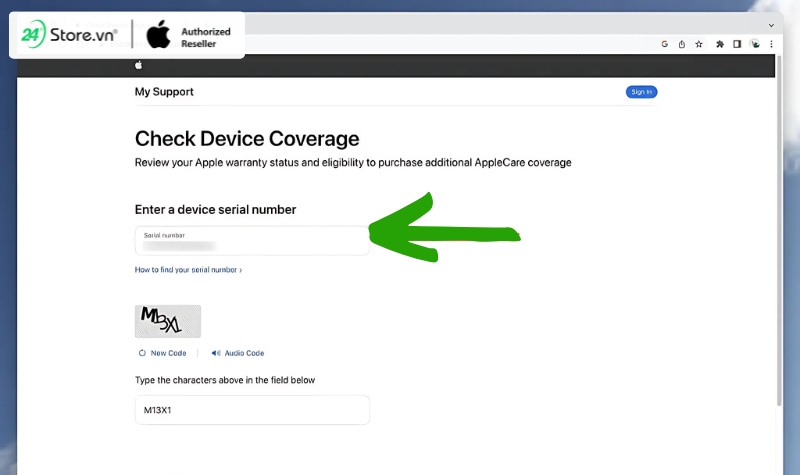
Task: Click the Sign In button
Action: click(641, 92)
